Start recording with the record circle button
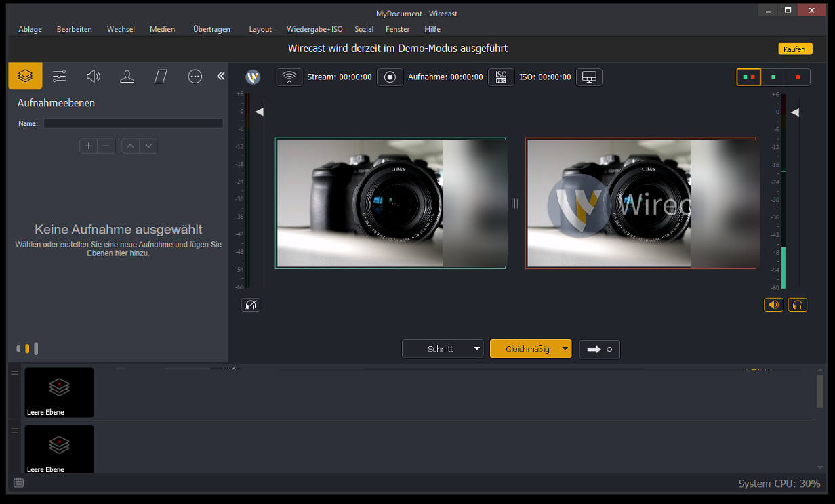Viewport: 835px width, 504px height. tap(390, 77)
